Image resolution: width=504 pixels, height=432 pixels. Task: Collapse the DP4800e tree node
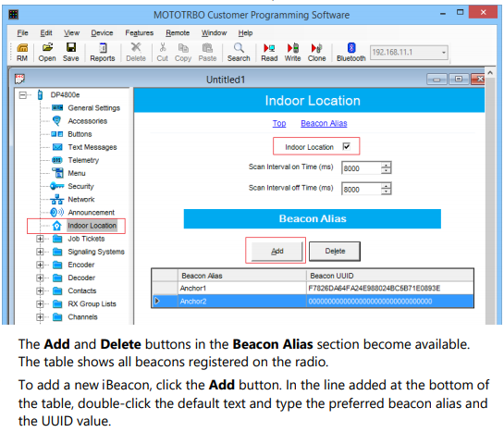pos(22,95)
